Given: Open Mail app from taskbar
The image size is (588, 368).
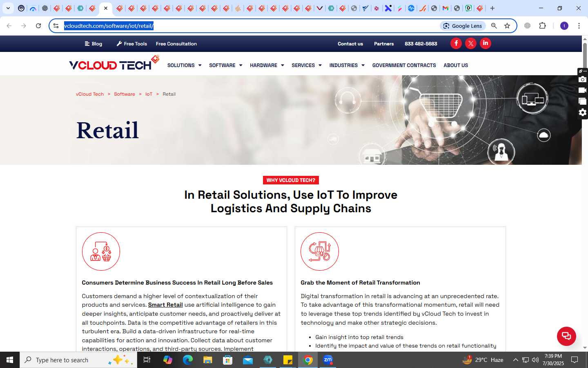Looking at the screenshot, I should pos(248,360).
